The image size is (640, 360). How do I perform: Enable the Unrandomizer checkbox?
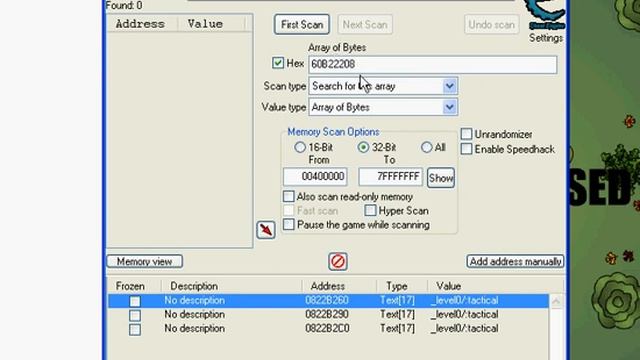(x=466, y=134)
